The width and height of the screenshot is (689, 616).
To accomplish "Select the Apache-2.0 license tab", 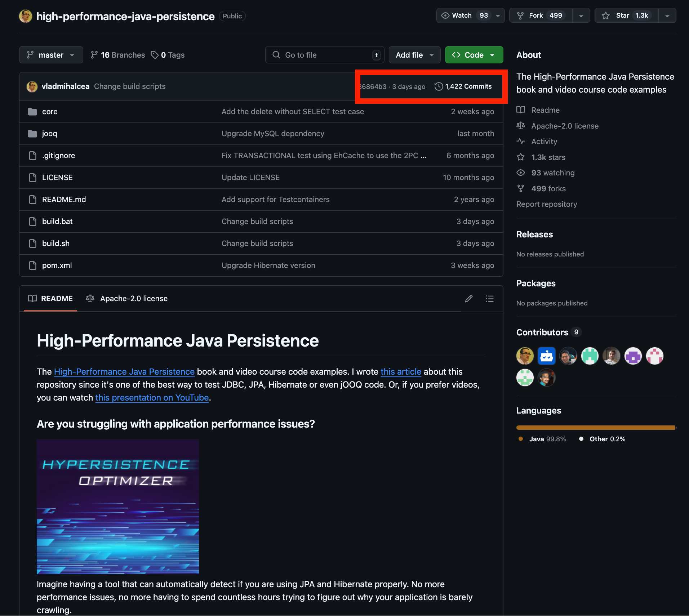I will click(127, 299).
